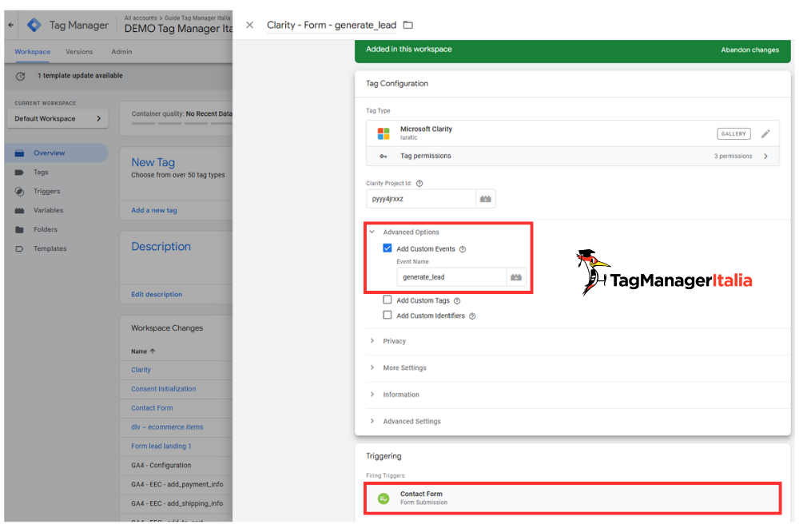Open Folders in the sidebar
Image resolution: width=799 pixels, height=532 pixels.
tap(46, 229)
